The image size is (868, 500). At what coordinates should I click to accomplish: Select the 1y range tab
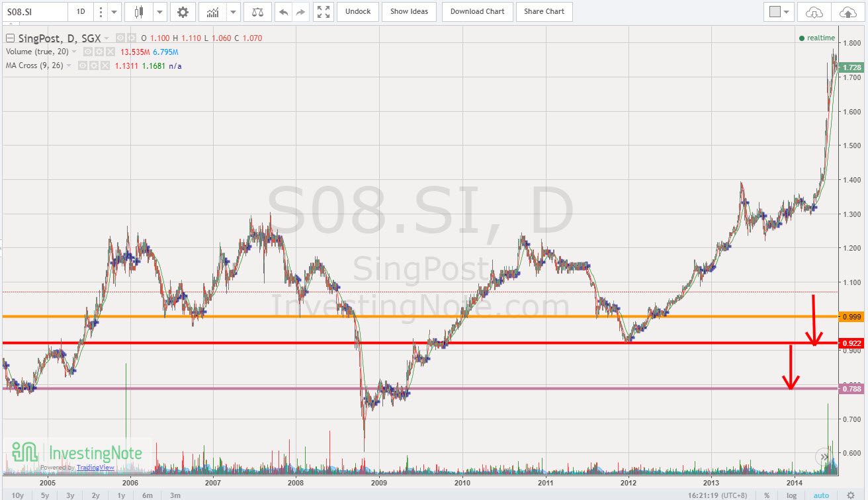pyautogui.click(x=121, y=495)
